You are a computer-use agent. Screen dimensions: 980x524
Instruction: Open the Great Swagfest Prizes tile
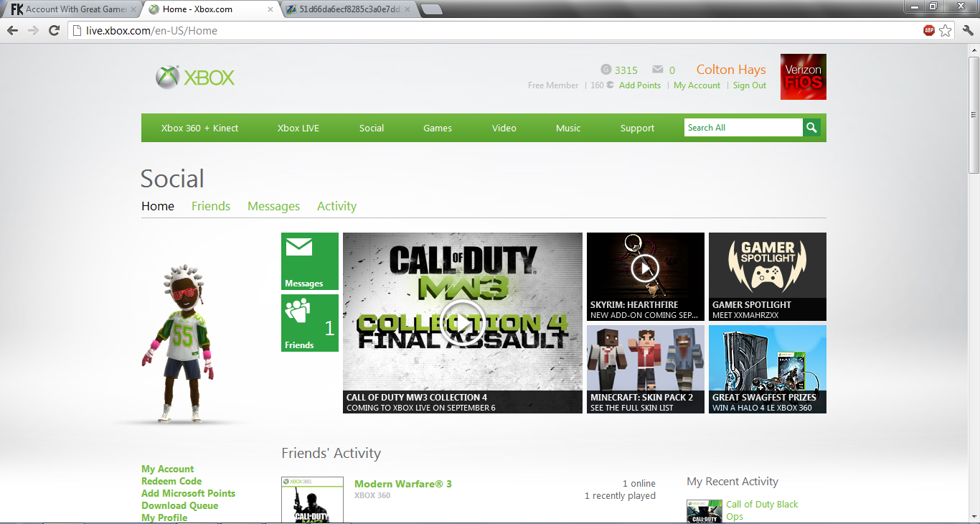(768, 369)
